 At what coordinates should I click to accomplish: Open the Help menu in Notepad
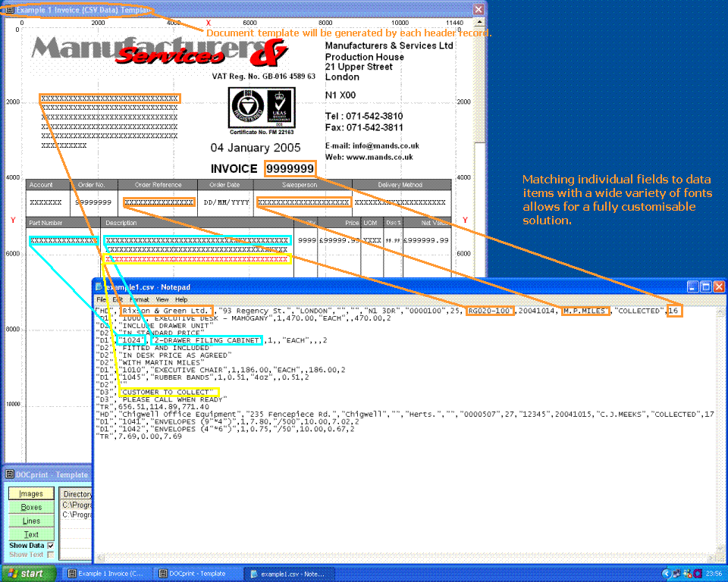coord(181,299)
